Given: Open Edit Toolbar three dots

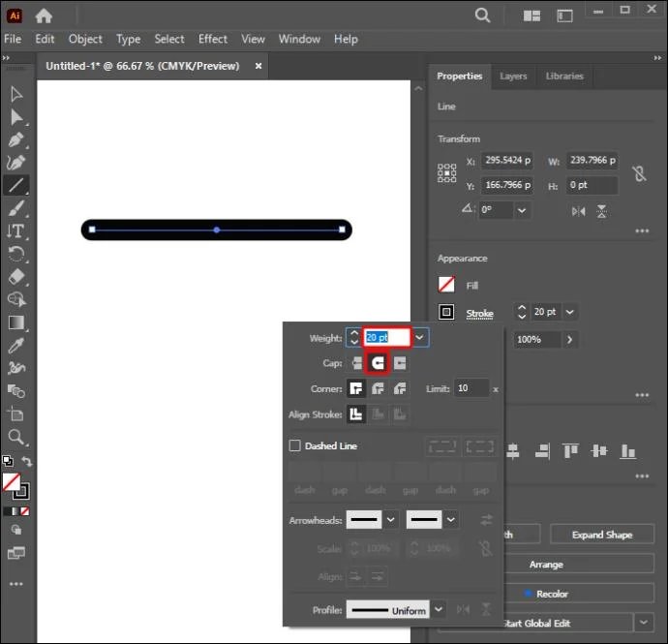Looking at the screenshot, I should pos(16,584).
